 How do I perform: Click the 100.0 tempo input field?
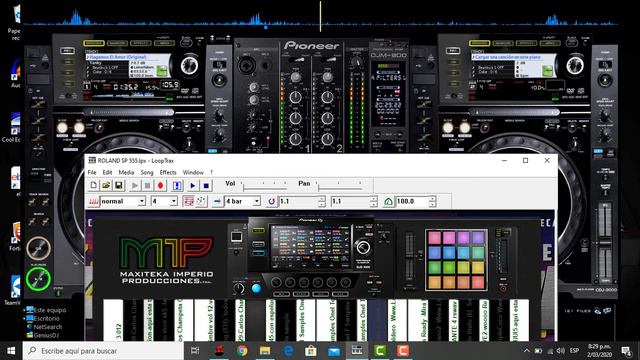pos(412,201)
